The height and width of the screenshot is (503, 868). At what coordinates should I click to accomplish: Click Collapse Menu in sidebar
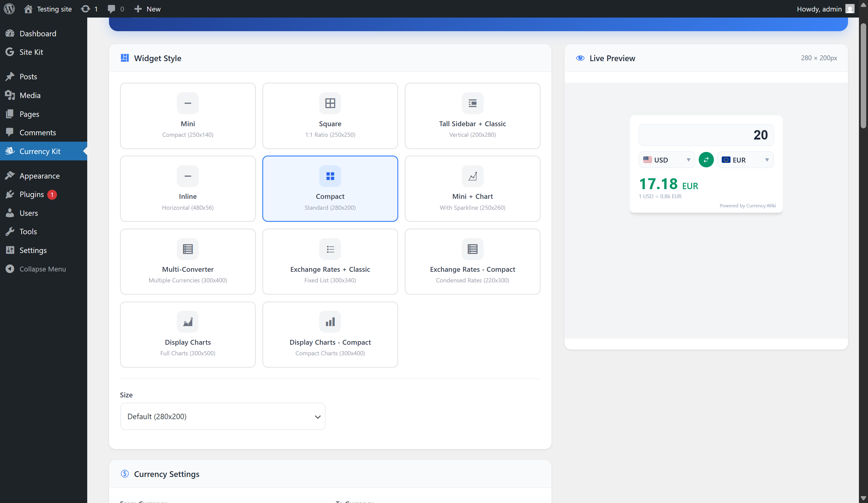(x=42, y=269)
